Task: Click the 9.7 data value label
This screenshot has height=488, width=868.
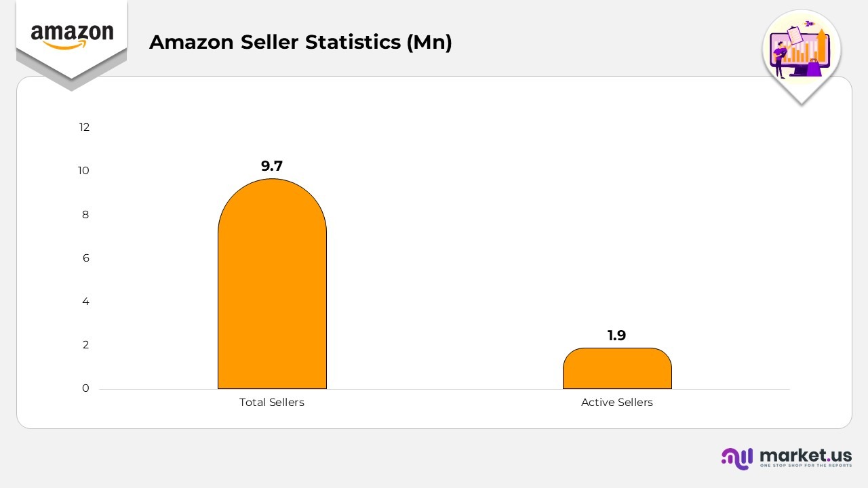Action: coord(272,166)
